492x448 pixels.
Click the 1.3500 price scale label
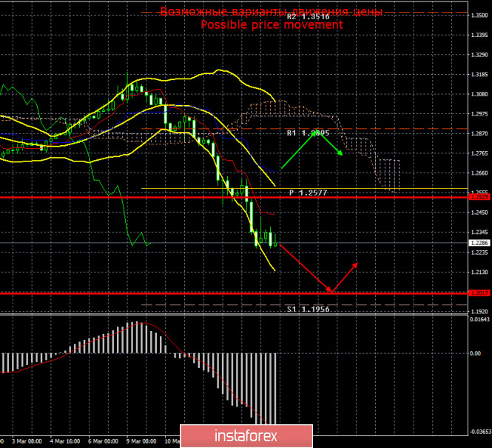pos(479,14)
